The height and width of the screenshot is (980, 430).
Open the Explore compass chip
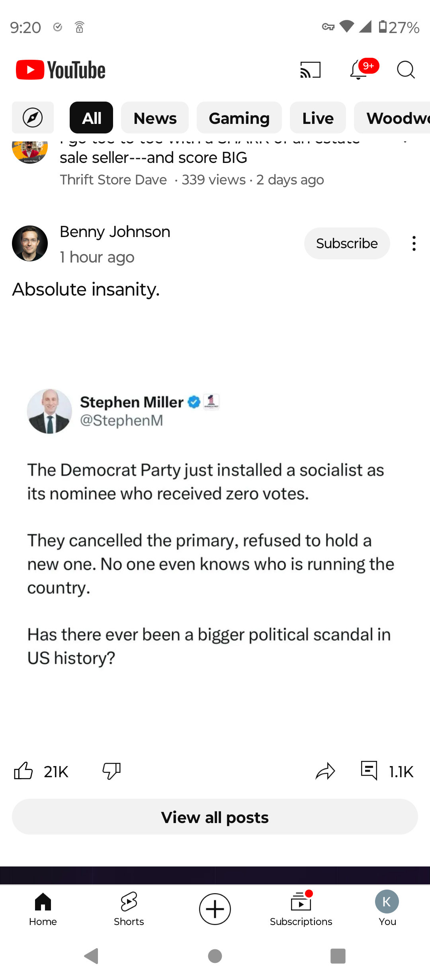[33, 118]
